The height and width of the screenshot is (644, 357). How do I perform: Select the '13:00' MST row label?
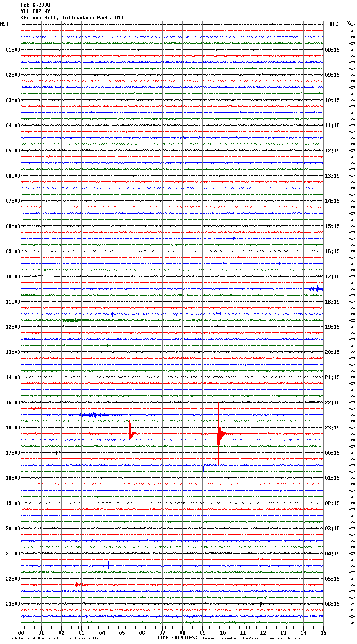coord(13,352)
